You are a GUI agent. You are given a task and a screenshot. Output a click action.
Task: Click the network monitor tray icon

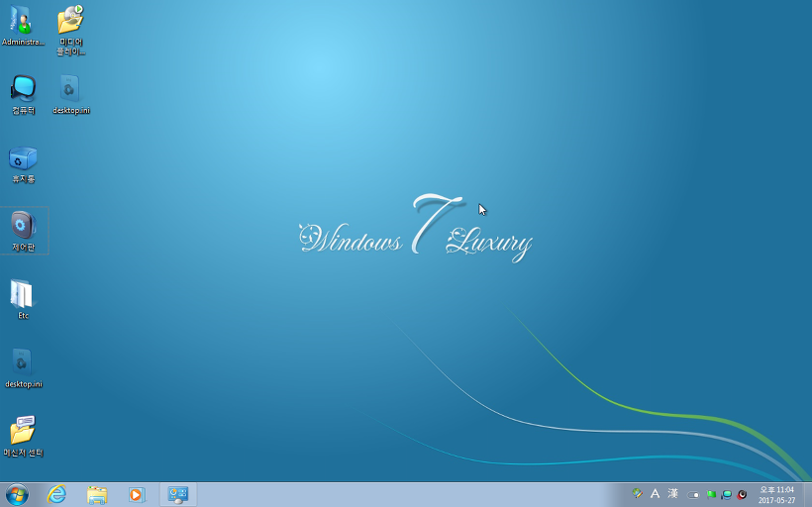[727, 494]
